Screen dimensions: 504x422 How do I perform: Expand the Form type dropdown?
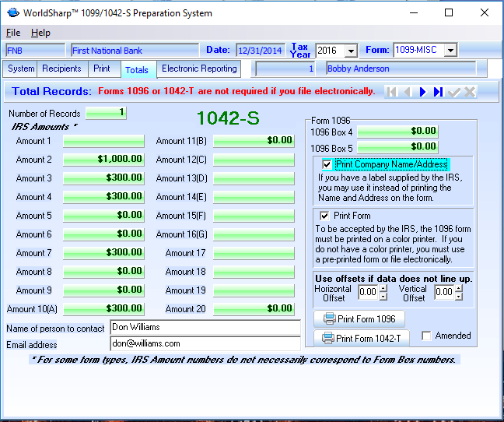click(450, 51)
